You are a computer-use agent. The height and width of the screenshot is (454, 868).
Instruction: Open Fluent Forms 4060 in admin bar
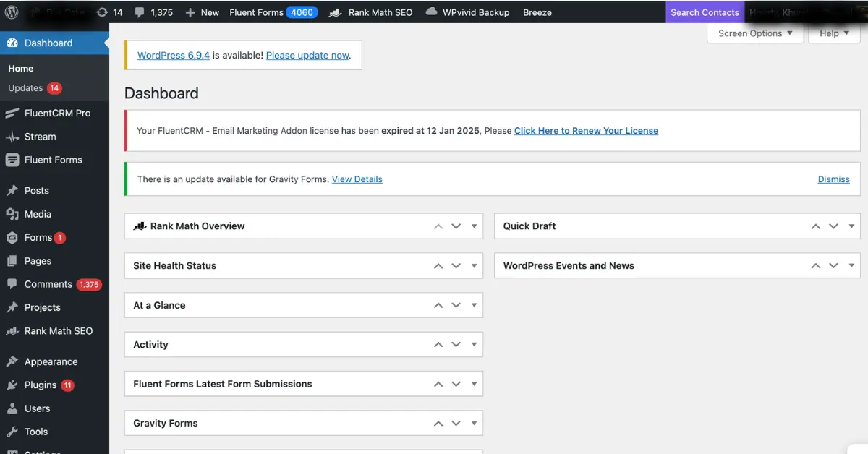pyautogui.click(x=272, y=12)
